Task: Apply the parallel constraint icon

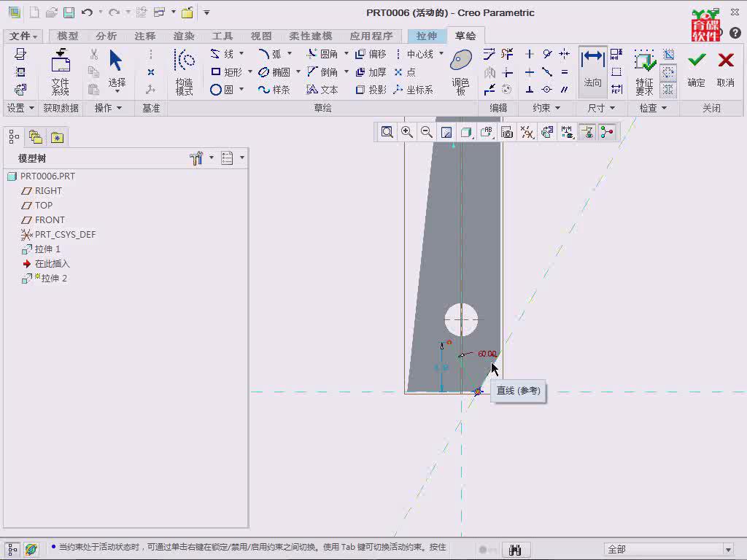Action: (565, 90)
